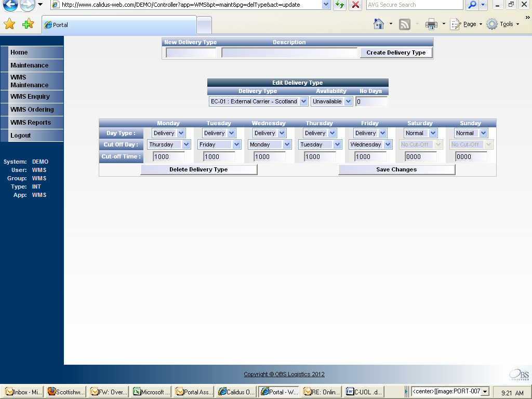This screenshot has height=399, width=532.
Task: Open the recent pages dropdown next to Forward
Action: [40, 5]
